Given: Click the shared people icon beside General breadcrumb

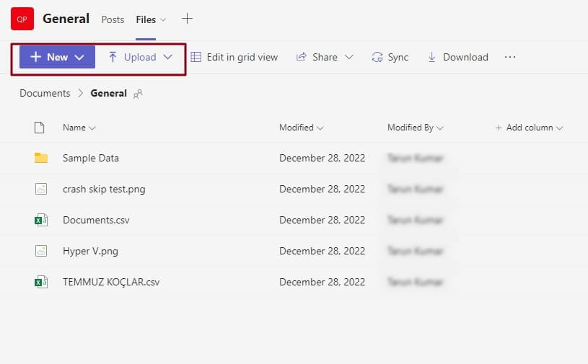Looking at the screenshot, I should click(x=138, y=94).
